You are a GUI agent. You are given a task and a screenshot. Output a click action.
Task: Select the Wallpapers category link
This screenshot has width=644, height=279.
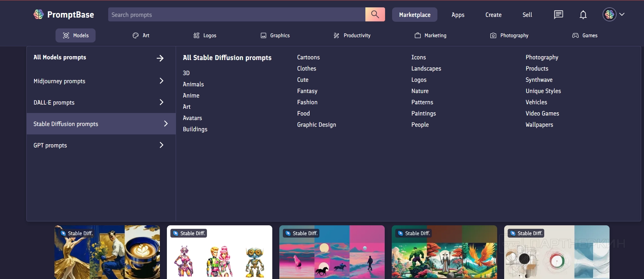[x=539, y=125]
